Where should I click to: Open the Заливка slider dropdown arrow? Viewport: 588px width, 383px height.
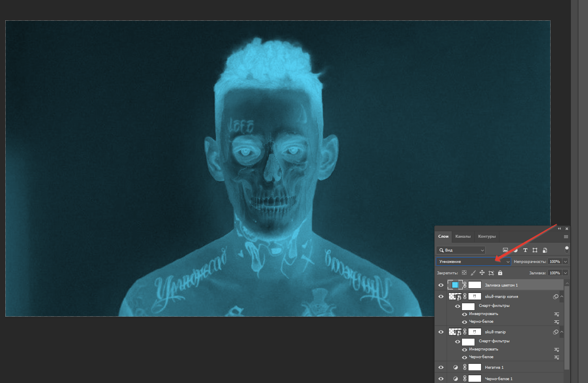click(565, 273)
